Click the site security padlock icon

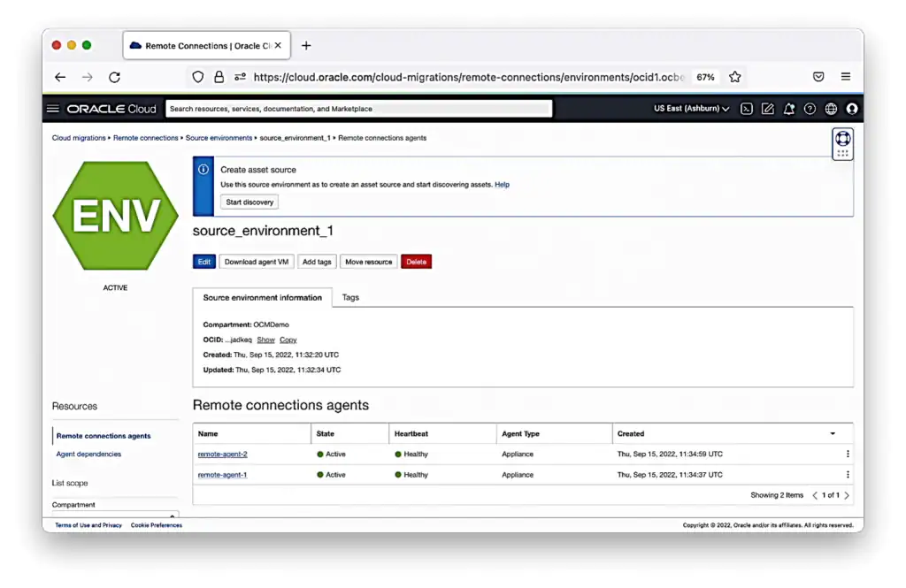[219, 77]
